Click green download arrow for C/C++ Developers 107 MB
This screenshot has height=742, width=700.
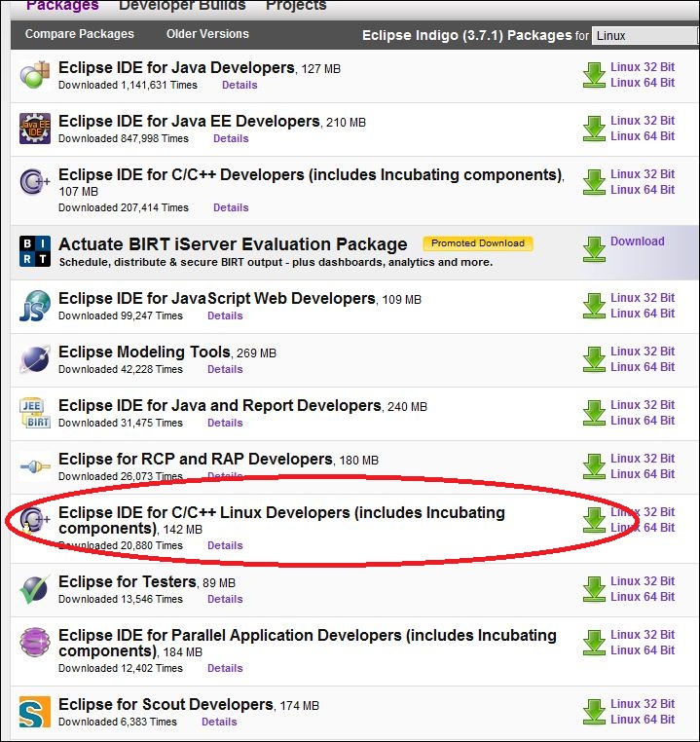[594, 182]
